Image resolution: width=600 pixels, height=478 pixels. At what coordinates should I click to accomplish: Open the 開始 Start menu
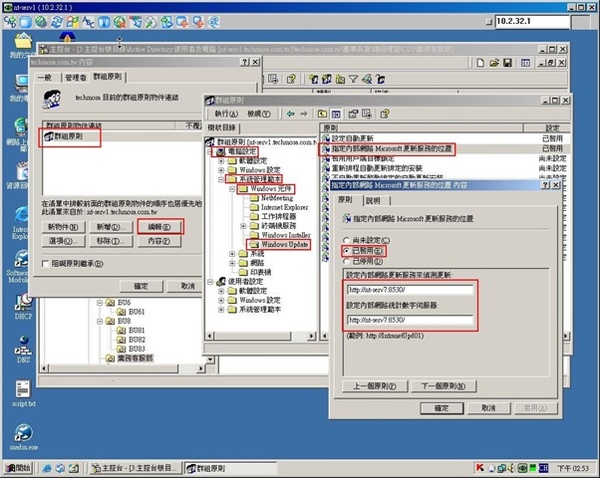[18, 468]
